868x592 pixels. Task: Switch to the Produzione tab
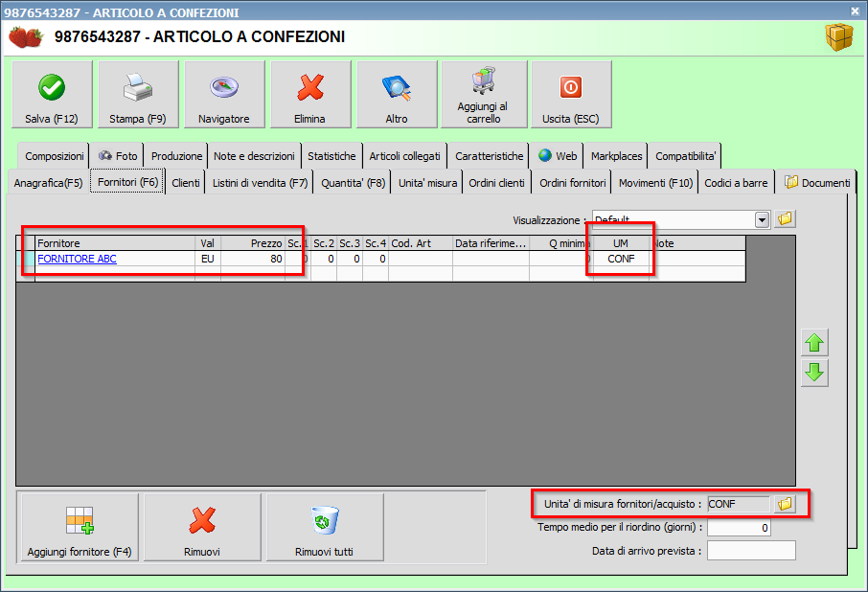[x=176, y=156]
